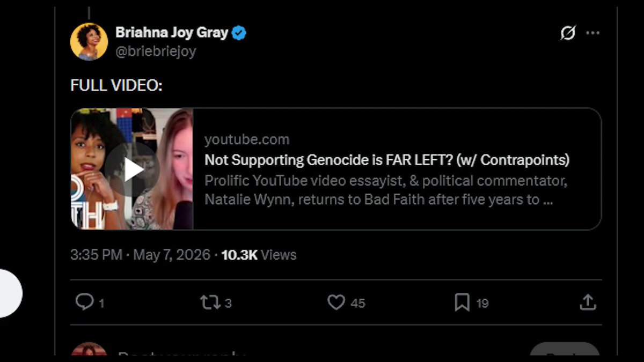Click the blue verified badge
644x362 pixels.
point(239,33)
